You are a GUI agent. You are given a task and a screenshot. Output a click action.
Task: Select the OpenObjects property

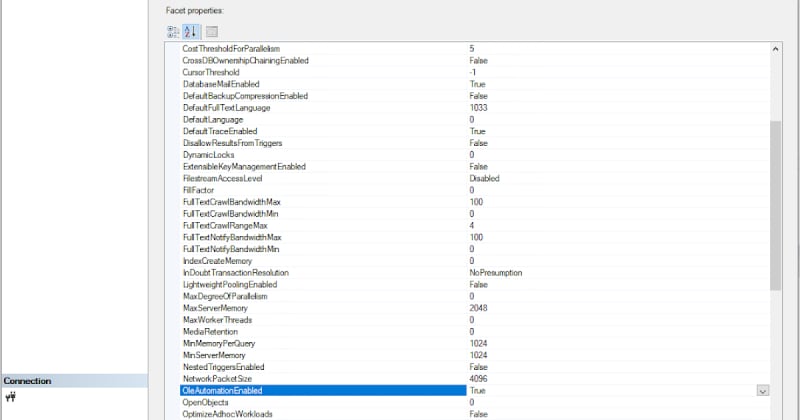pos(206,402)
